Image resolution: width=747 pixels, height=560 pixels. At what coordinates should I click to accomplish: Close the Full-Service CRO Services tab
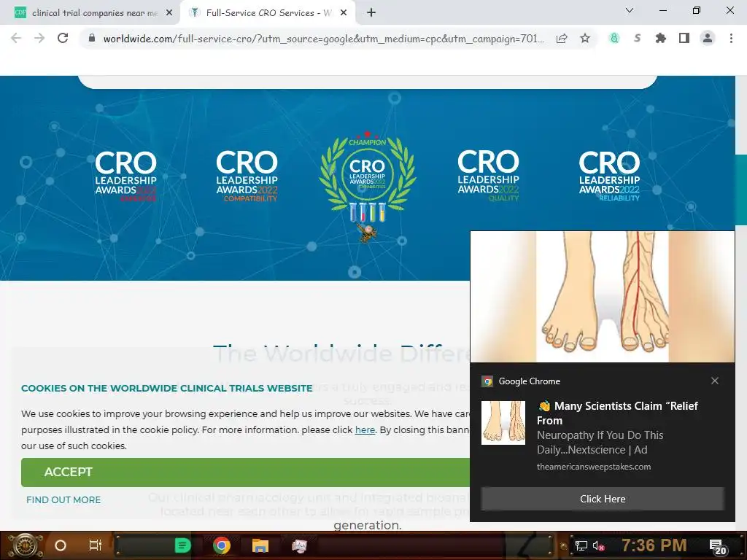click(x=344, y=13)
